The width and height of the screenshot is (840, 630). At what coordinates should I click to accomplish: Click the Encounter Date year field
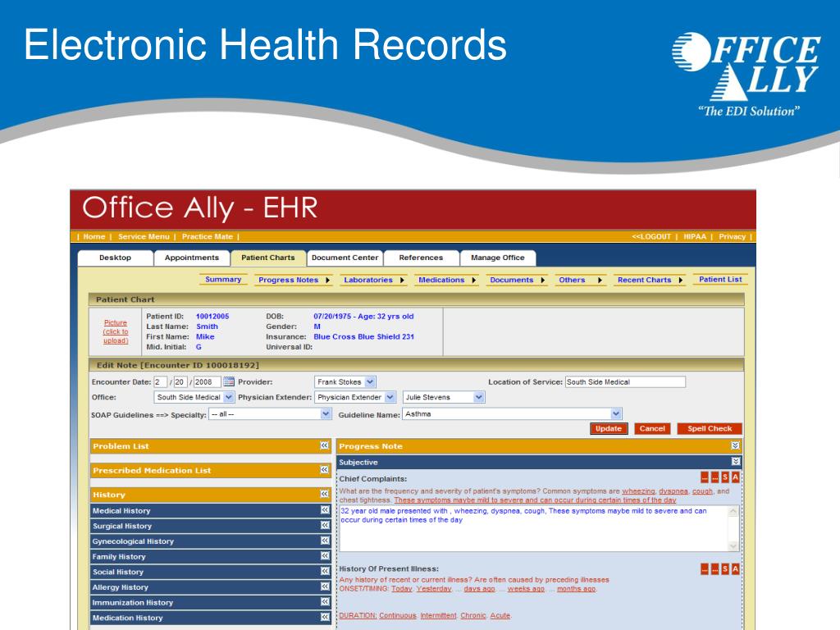207,382
